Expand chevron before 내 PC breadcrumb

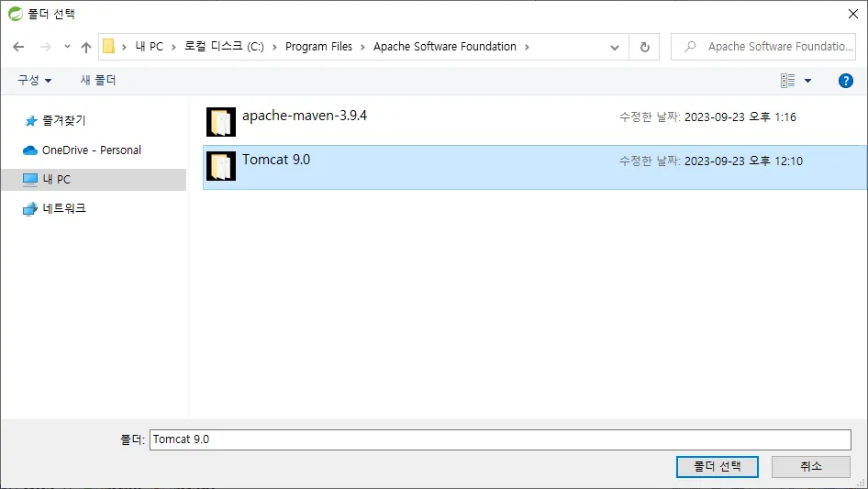click(x=125, y=47)
